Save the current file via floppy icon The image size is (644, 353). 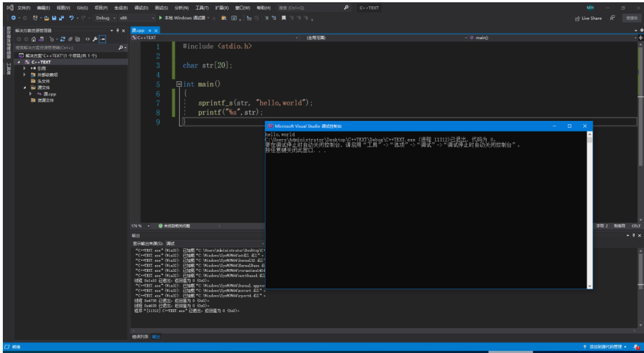(x=54, y=18)
